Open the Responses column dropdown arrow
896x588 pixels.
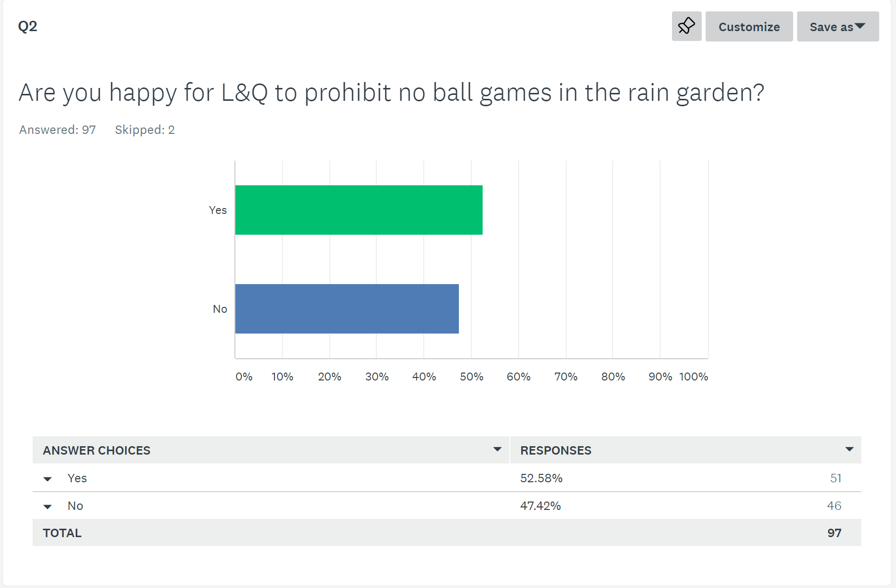[x=849, y=450]
